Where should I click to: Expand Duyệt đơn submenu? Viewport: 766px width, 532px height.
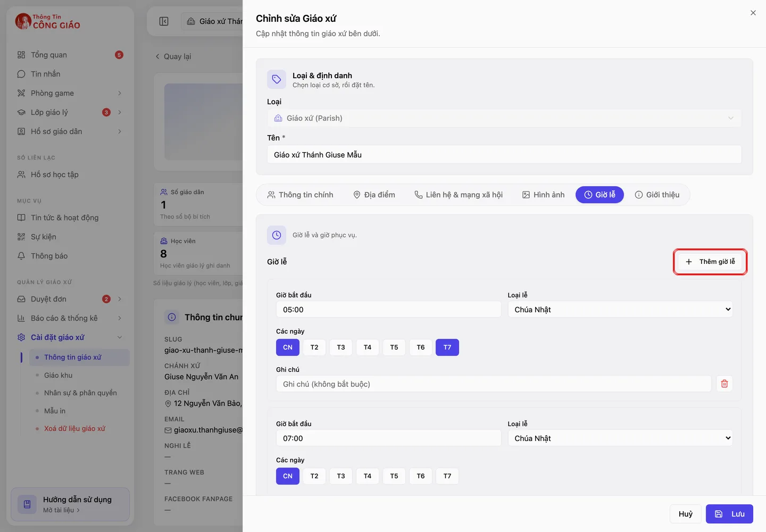(120, 299)
